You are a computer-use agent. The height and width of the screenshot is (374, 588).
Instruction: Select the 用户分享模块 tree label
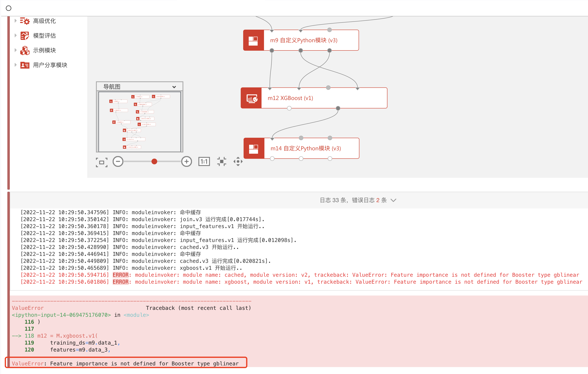[50, 65]
